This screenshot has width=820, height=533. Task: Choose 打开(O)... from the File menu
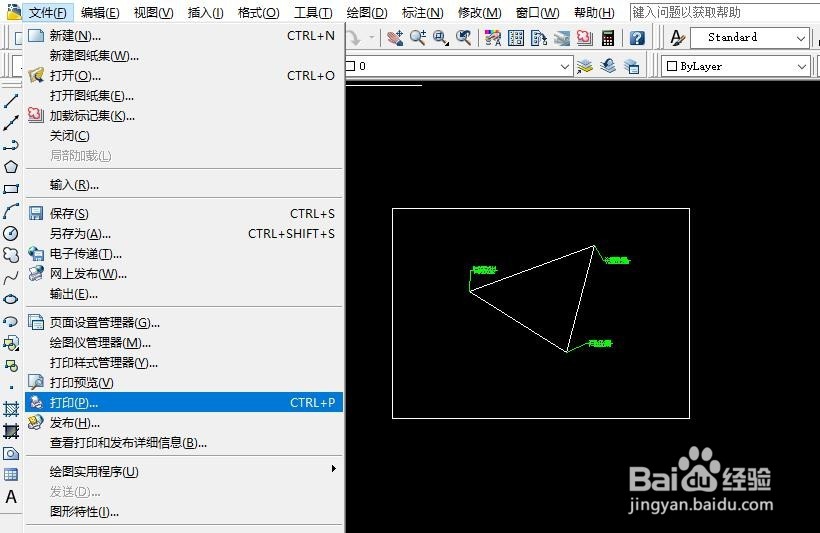184,76
